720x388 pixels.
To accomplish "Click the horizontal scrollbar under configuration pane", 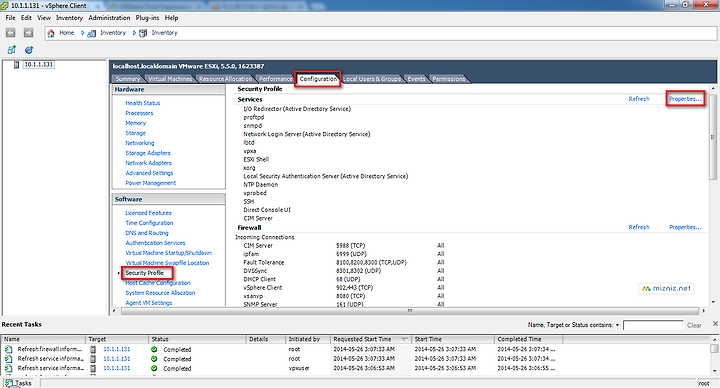I will pos(410,311).
